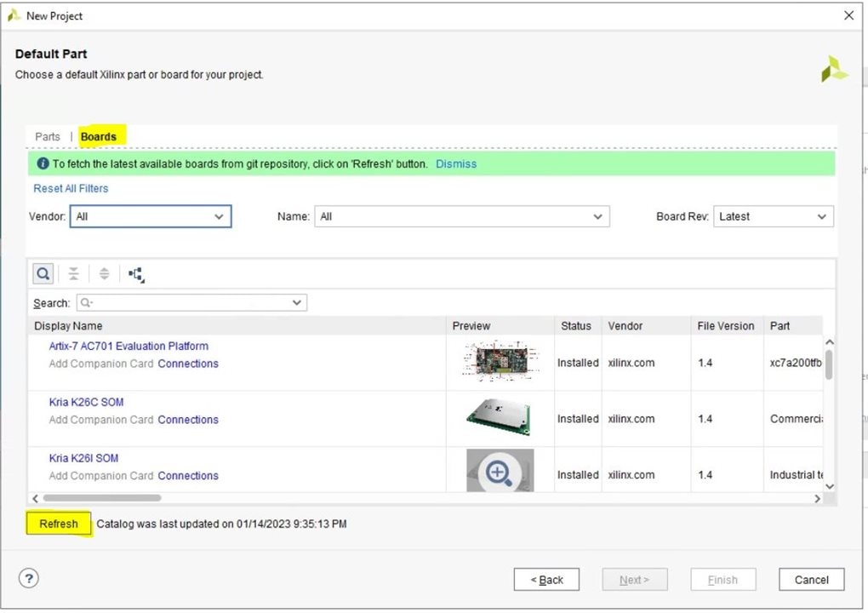Select the Boards tab
The width and height of the screenshot is (868, 613).
(99, 137)
